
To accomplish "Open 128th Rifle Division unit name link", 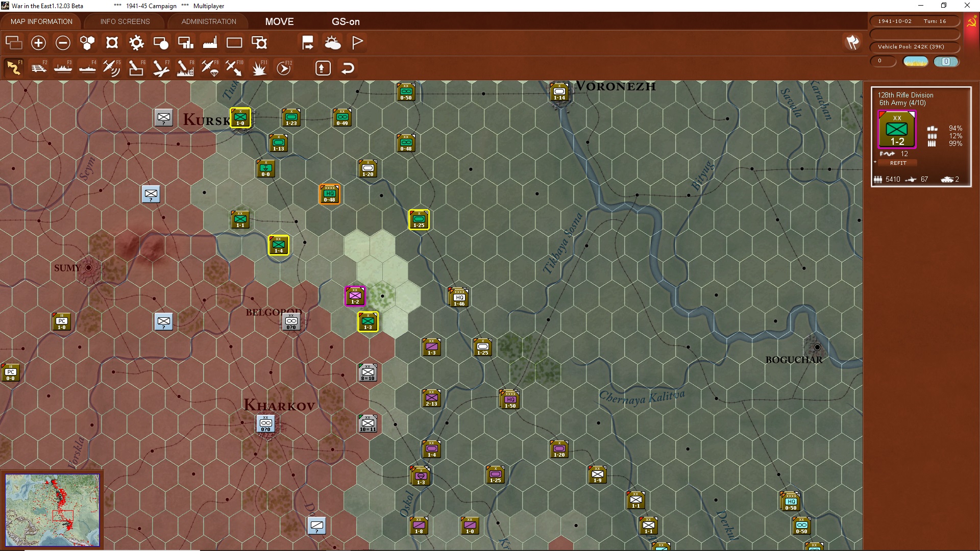I will click(905, 95).
